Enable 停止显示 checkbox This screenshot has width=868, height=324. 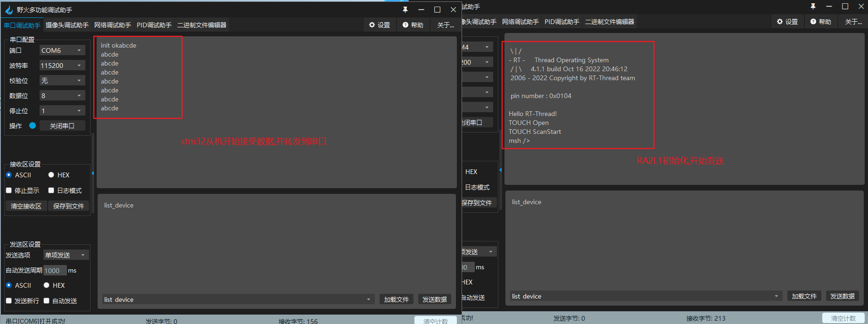point(8,191)
